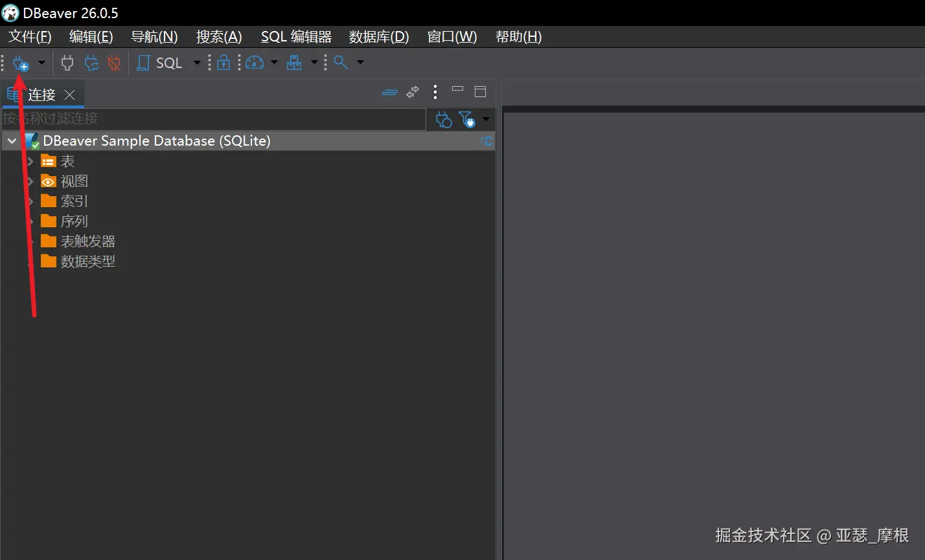Click the 表 table-list folder icon
Screen dimensions: 925x560
point(49,161)
